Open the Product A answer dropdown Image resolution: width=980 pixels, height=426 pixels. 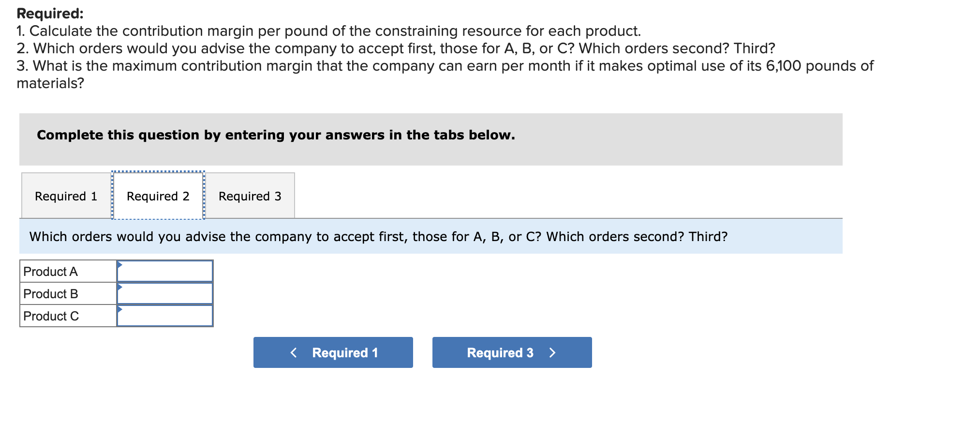pyautogui.click(x=165, y=272)
